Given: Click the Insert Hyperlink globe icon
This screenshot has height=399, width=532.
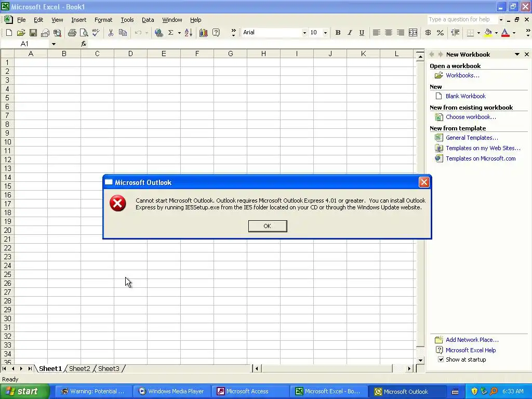Looking at the screenshot, I should 159,33.
